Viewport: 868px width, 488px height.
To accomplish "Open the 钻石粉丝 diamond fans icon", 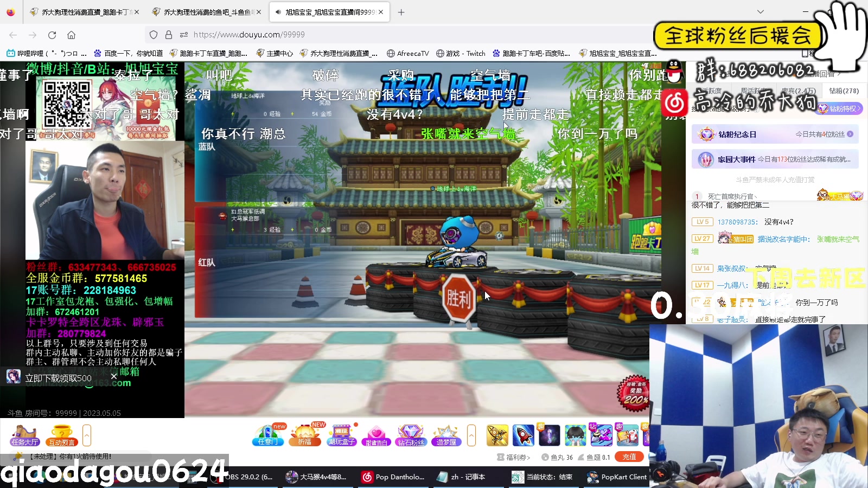I will coord(411,435).
